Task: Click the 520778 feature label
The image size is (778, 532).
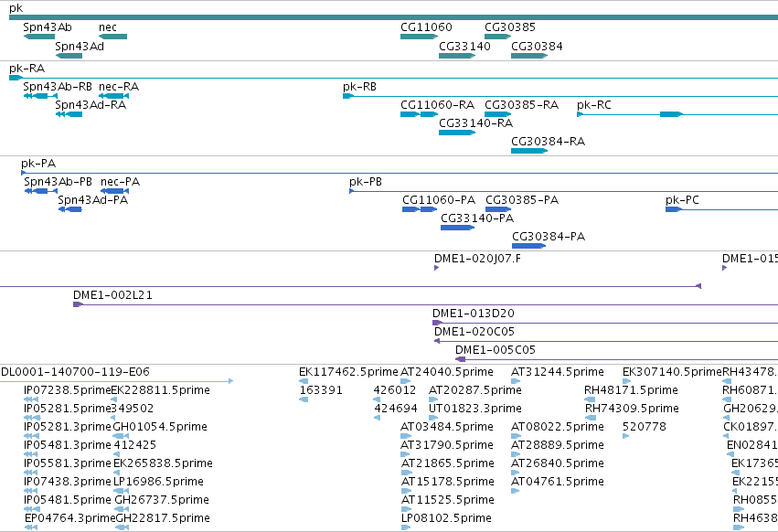Action: coord(645,427)
